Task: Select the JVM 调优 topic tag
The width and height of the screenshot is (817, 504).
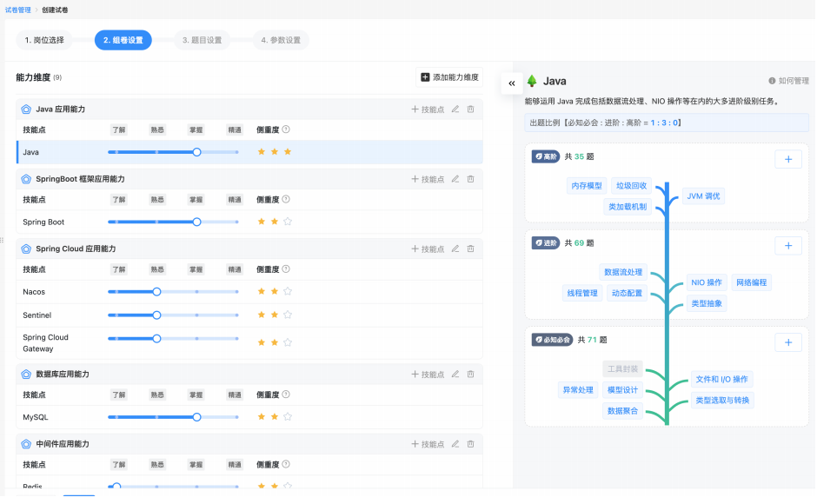Action: (703, 196)
